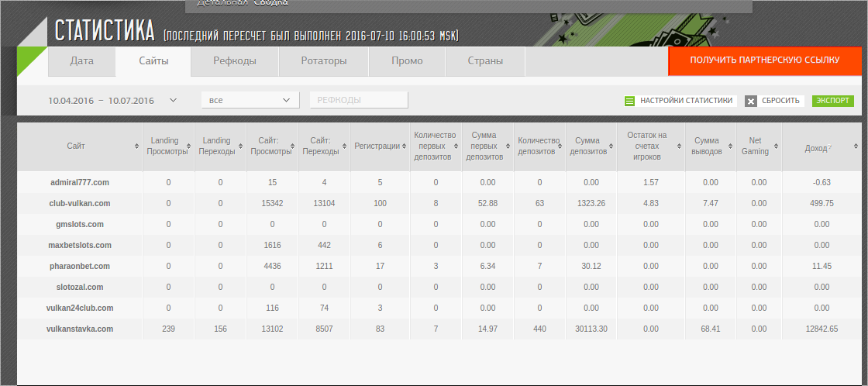Click the site views value 15342
This screenshot has width=868, height=386.
coord(272,203)
